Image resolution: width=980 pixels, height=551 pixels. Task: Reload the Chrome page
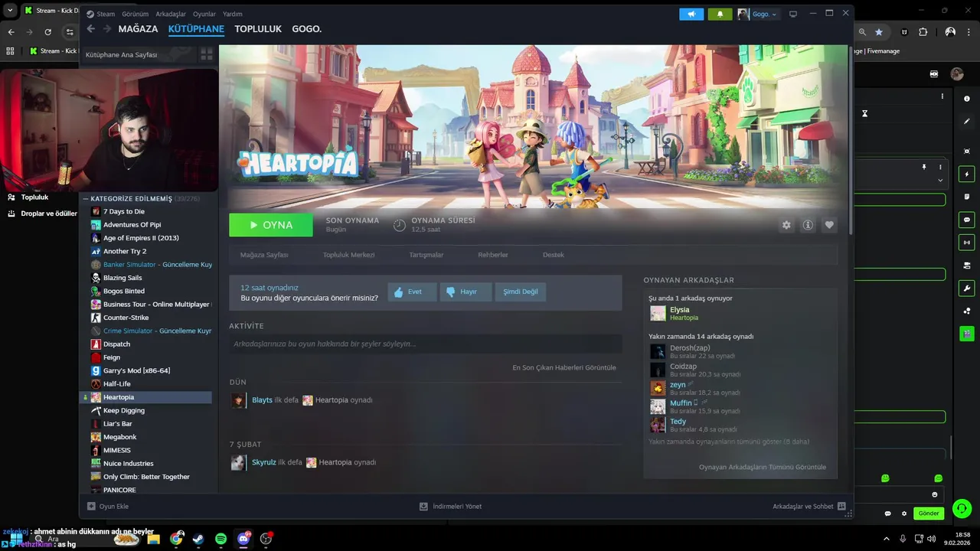[x=47, y=32]
